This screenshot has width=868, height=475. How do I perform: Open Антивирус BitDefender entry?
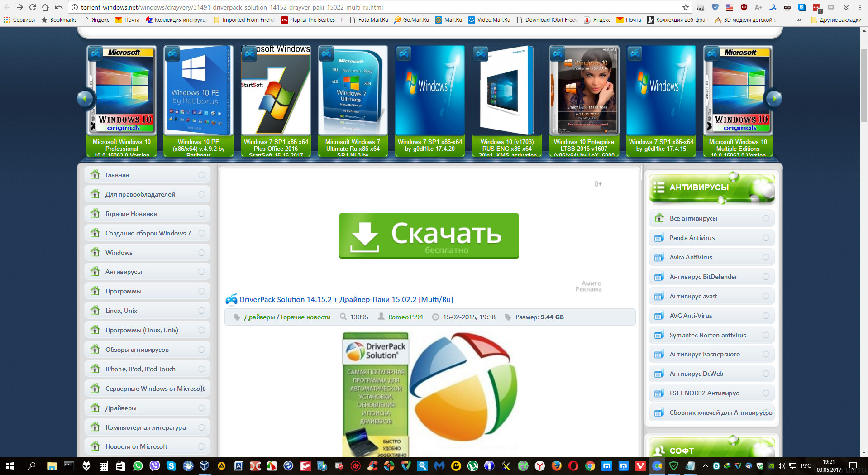pos(711,277)
